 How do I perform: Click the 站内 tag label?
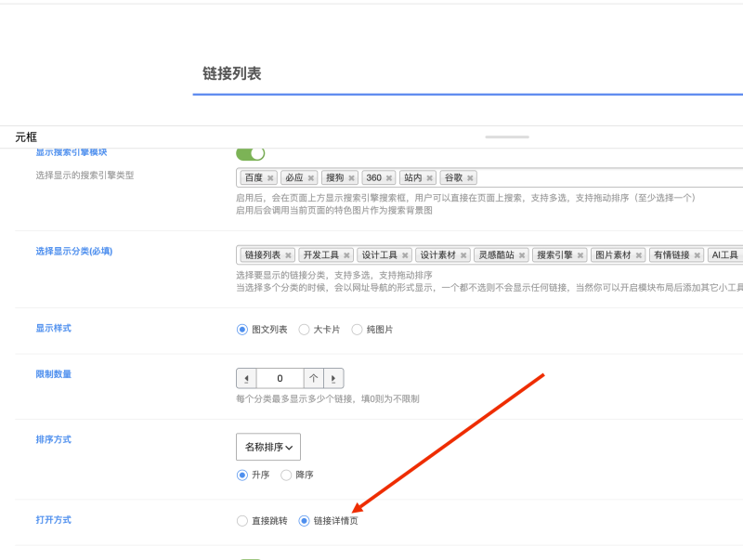[x=412, y=177]
